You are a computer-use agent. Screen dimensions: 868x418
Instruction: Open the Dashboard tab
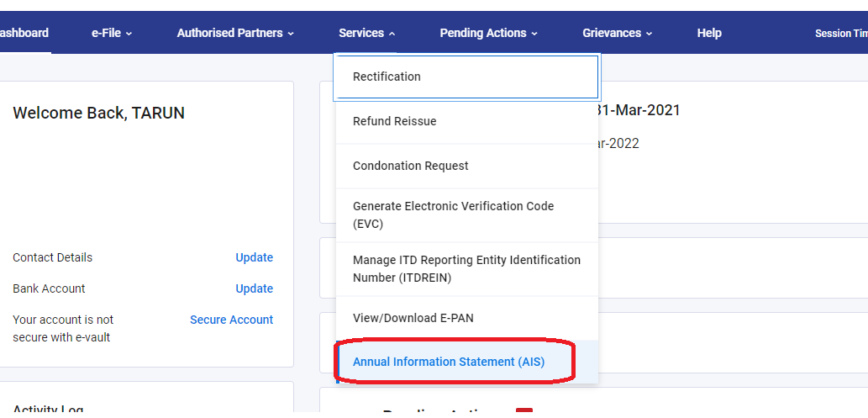click(24, 33)
